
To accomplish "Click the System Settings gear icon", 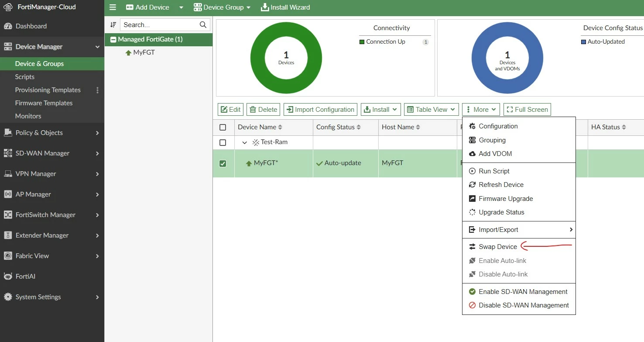I will pos(8,297).
